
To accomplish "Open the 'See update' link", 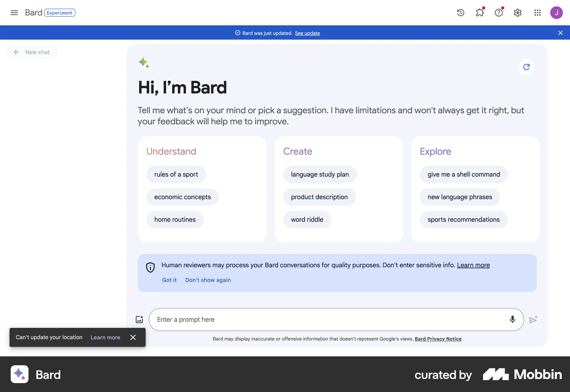I will click(x=307, y=33).
